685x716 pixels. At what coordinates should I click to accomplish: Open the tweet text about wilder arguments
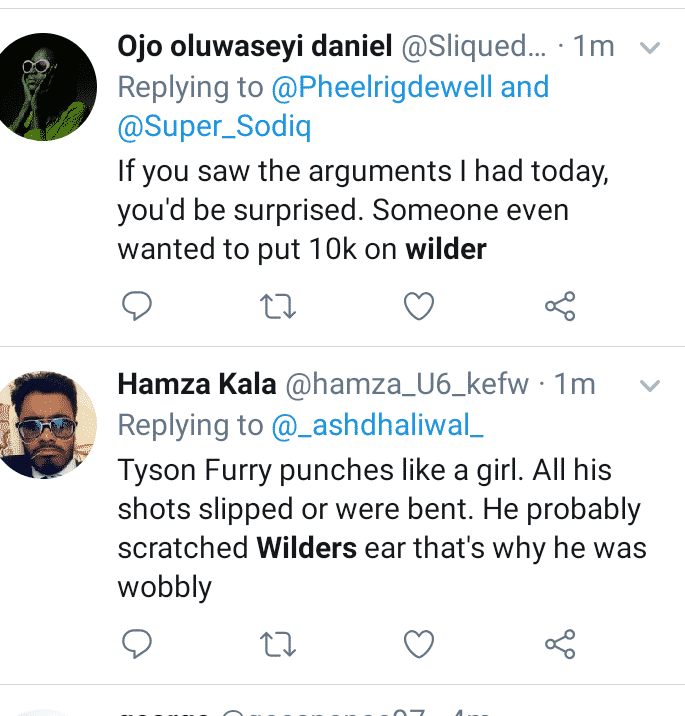pyautogui.click(x=360, y=210)
